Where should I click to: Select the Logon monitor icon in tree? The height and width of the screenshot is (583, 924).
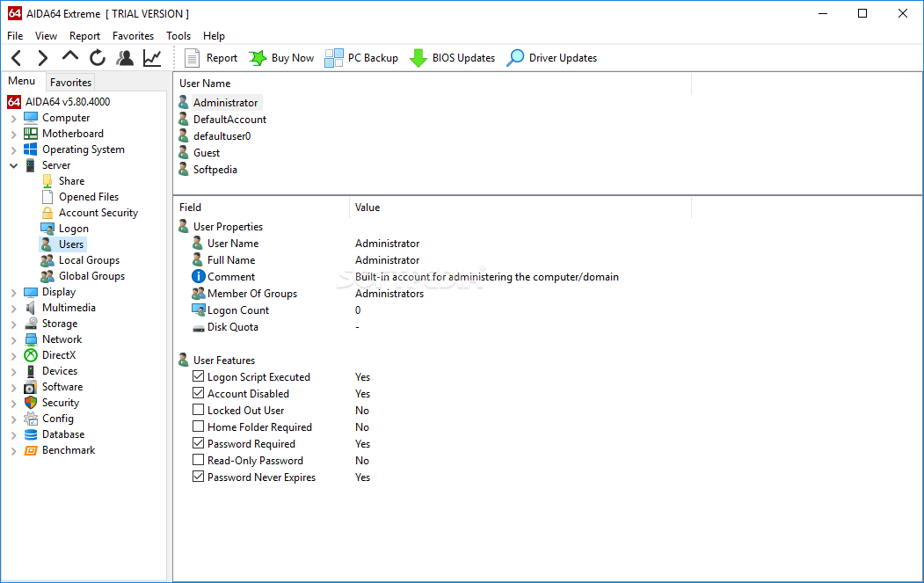tap(47, 229)
